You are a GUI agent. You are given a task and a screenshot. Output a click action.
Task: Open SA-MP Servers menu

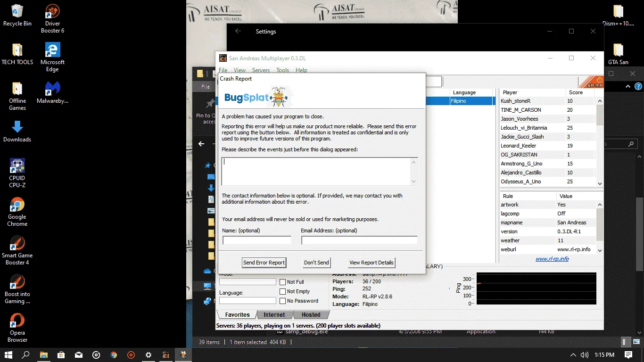point(261,70)
